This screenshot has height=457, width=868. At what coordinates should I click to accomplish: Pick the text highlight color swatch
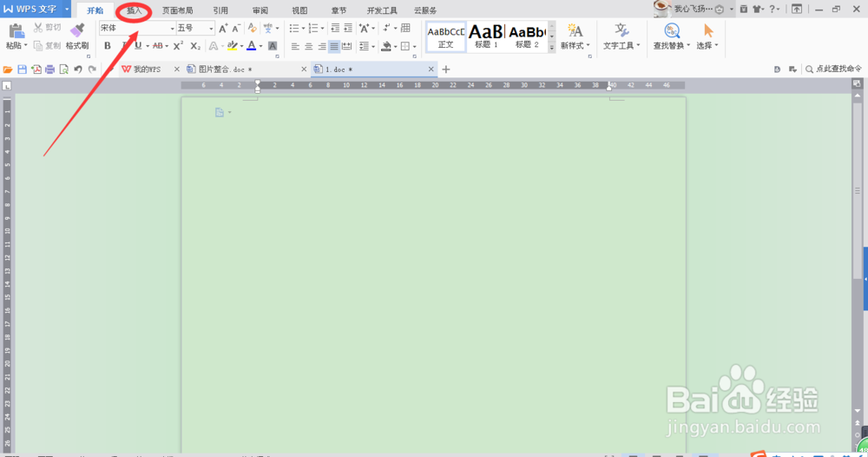point(233,46)
